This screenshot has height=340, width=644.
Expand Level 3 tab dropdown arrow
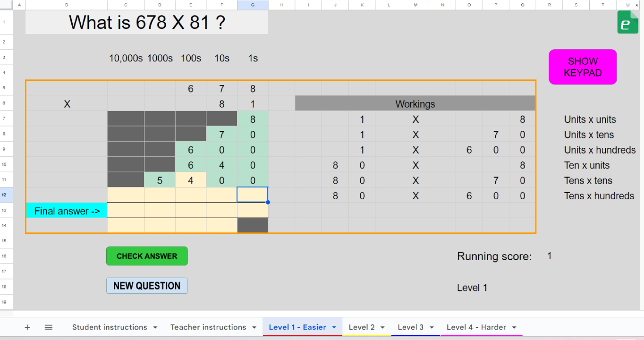click(x=432, y=327)
